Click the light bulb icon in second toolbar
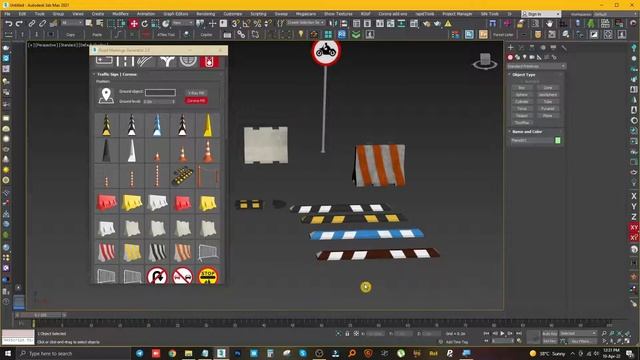The height and width of the screenshot is (360, 640). [301, 34]
